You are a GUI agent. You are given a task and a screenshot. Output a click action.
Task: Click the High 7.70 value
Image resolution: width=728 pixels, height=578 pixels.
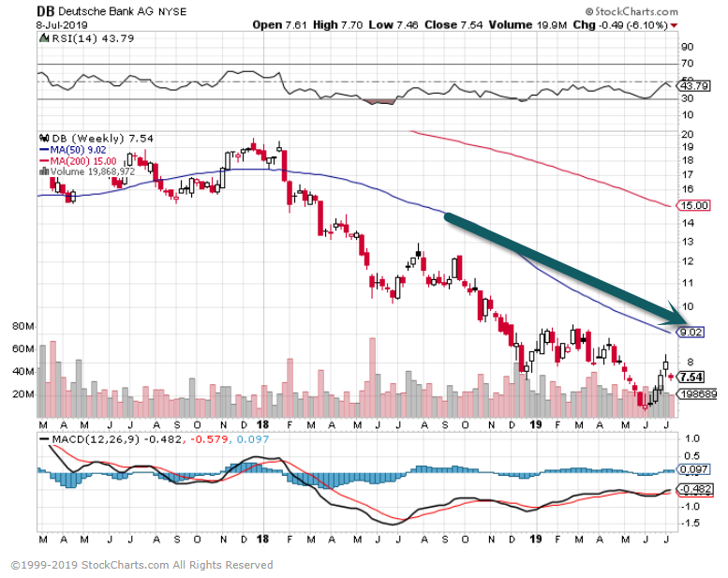tap(337, 25)
